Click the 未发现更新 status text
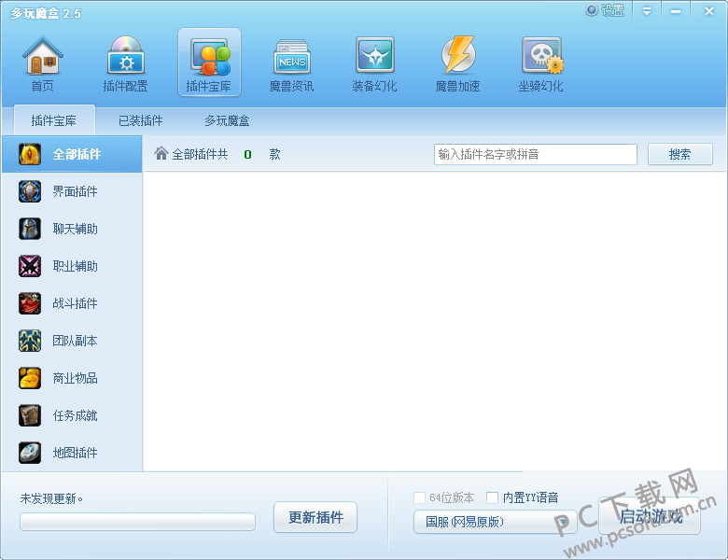 tap(51, 498)
